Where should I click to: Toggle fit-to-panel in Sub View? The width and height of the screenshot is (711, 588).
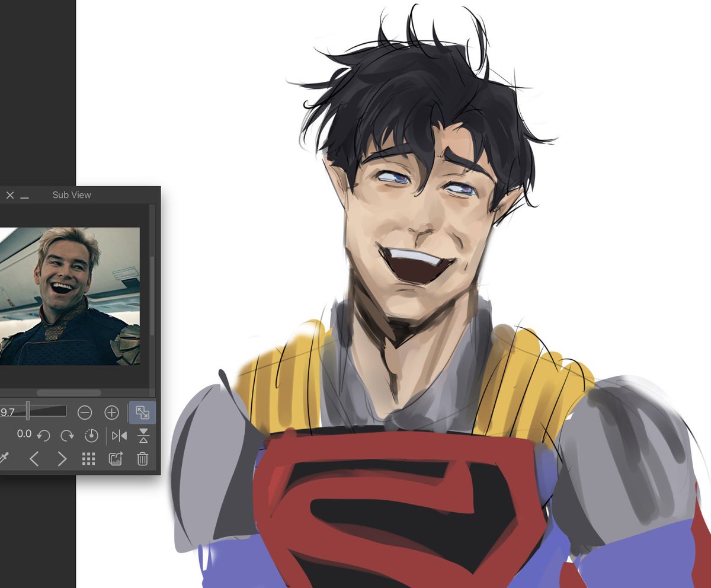pos(142,412)
